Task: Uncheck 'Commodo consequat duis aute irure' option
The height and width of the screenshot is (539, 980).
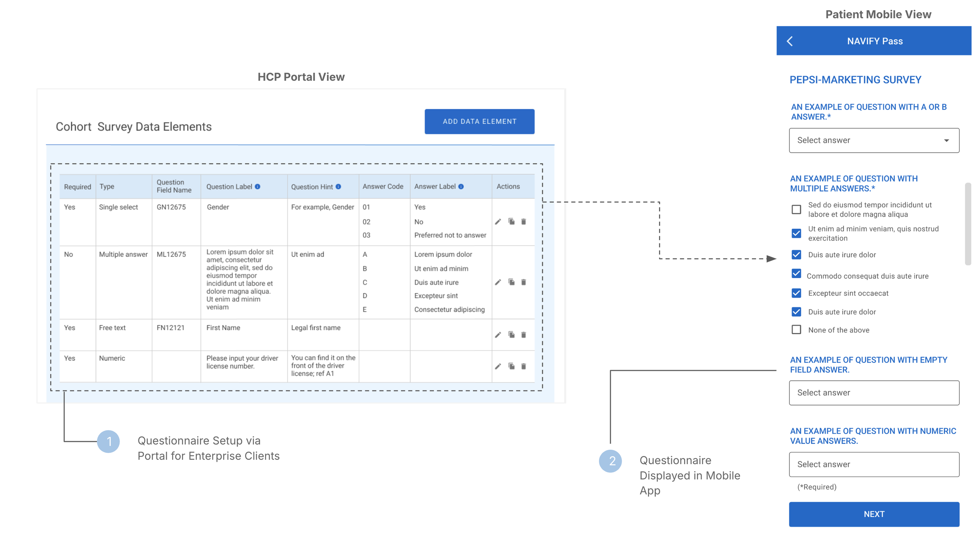Action: [796, 274]
